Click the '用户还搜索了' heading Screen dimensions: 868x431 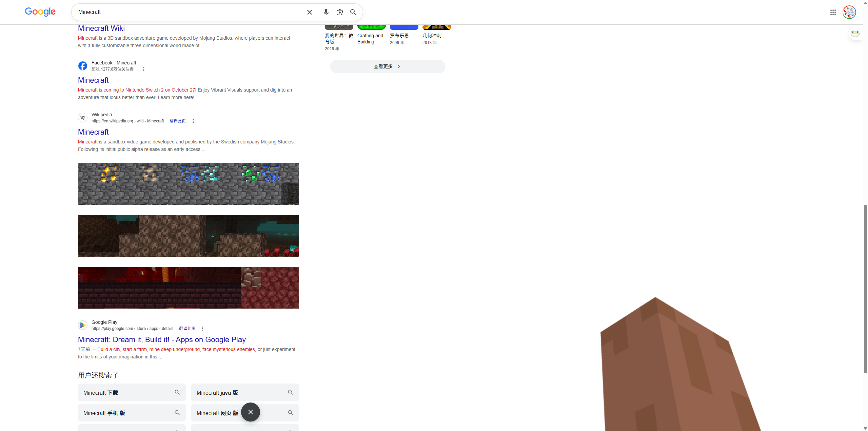[x=98, y=375]
